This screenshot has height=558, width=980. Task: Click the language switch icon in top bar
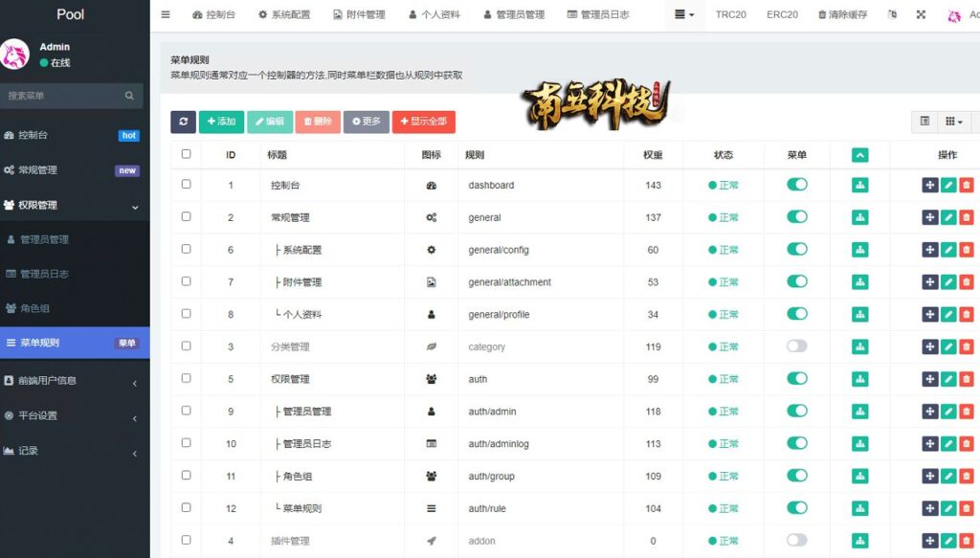[892, 14]
